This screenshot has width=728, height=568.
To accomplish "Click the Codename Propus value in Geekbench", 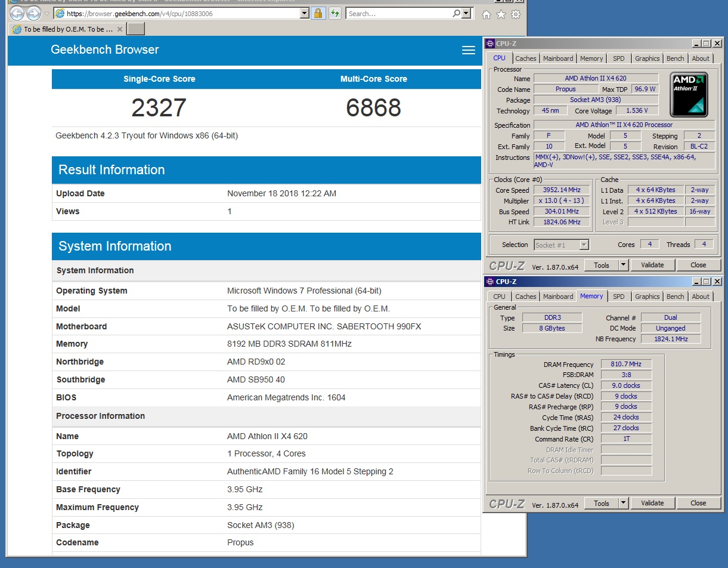I will (240, 542).
